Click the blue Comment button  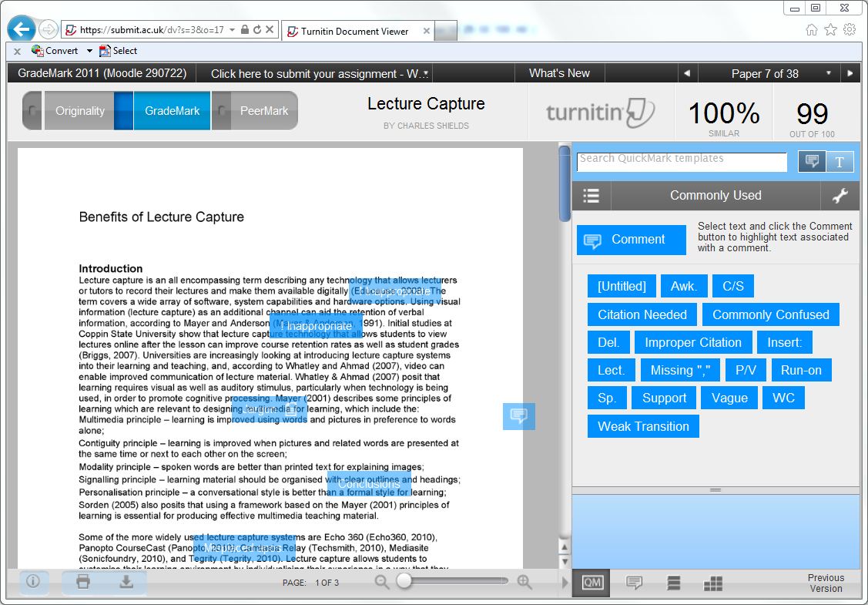point(631,240)
